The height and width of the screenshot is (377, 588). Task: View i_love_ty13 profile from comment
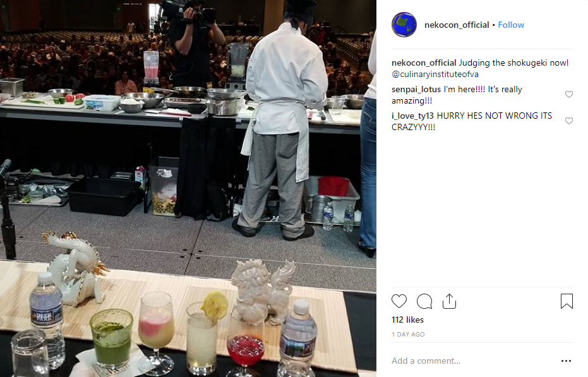[413, 116]
